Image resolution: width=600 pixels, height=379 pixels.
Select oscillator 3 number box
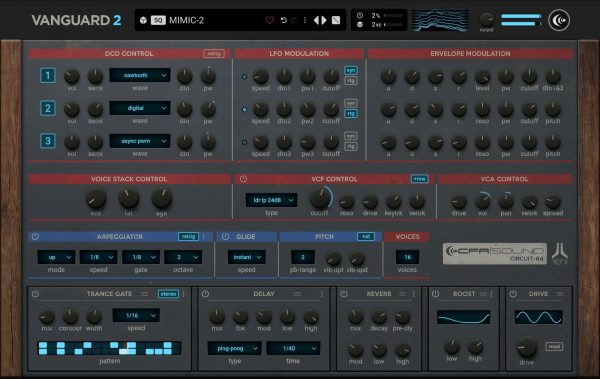[x=48, y=141]
